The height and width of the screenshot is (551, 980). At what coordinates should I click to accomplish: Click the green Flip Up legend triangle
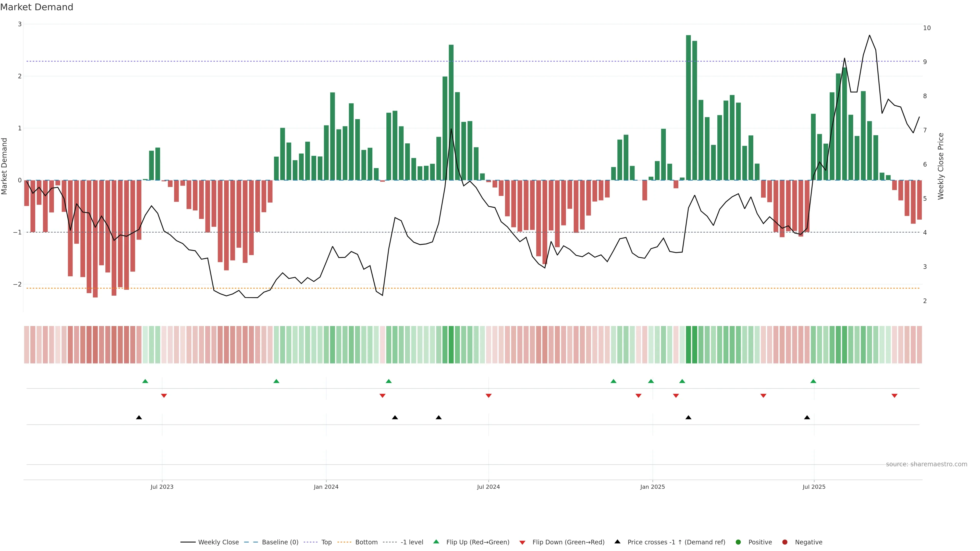coord(436,542)
